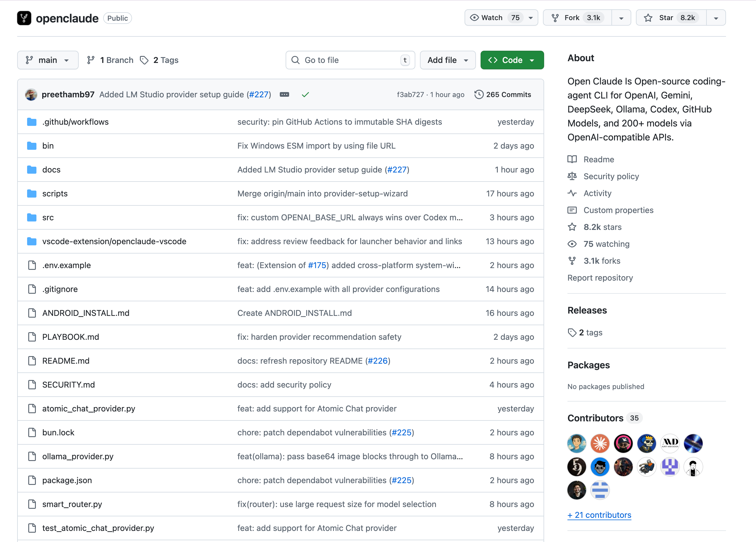Image resolution: width=756 pixels, height=542 pixels.
Task: Open the + 21 contributors link
Action: (599, 515)
